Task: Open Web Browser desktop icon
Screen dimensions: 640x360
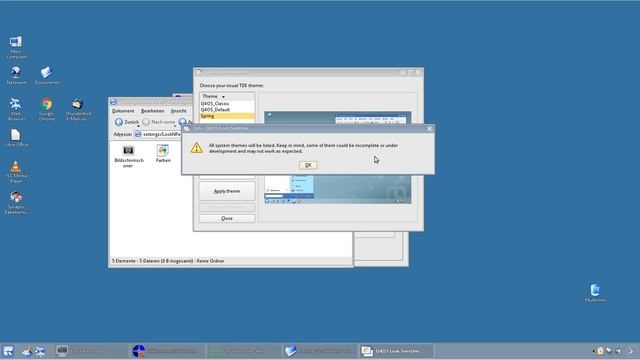Action: [x=16, y=109]
